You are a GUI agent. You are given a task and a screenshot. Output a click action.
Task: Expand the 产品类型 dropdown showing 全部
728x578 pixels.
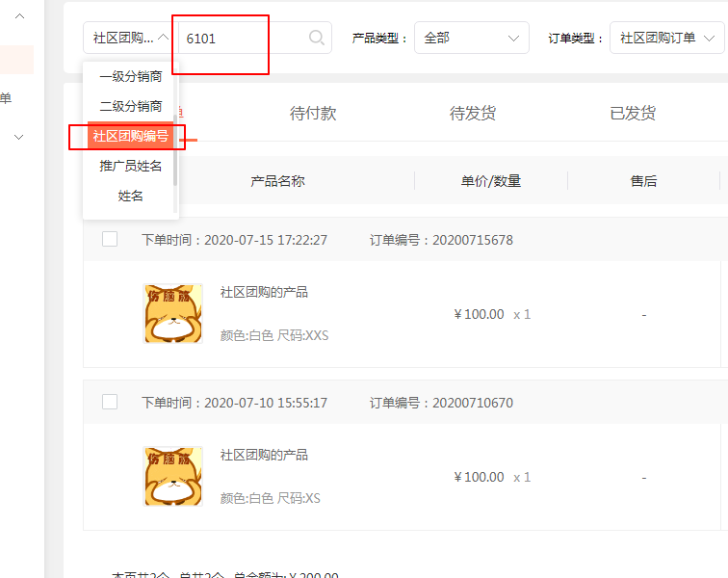[x=471, y=38]
